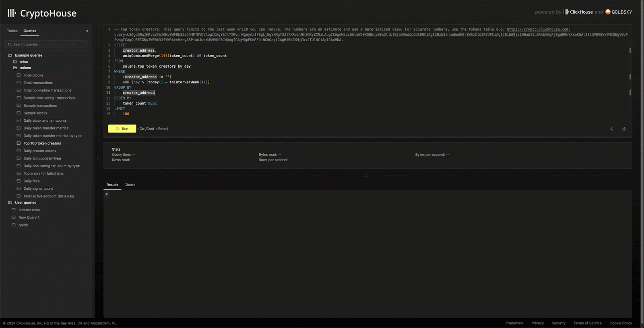This screenshot has width=644, height=328.
Task: Expand the misc folder
Action: (x=15, y=62)
